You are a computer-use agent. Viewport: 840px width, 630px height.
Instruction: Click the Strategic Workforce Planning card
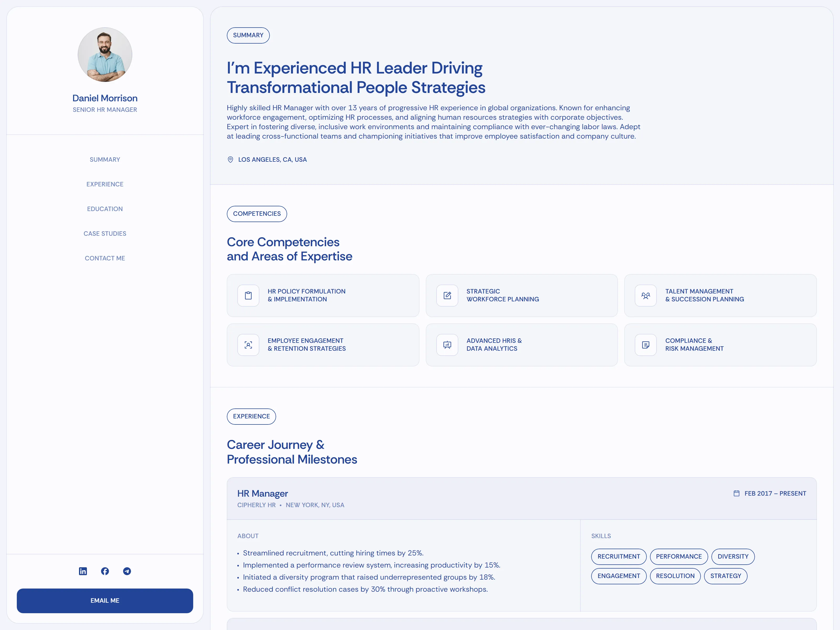point(522,295)
